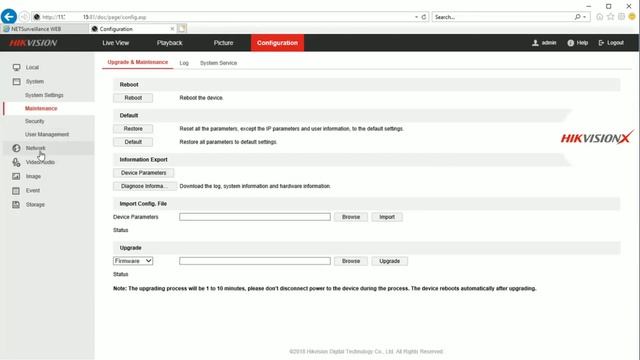Viewport: 640px width, 360px height.
Task: Open User Management in the sidebar
Action: (47, 134)
